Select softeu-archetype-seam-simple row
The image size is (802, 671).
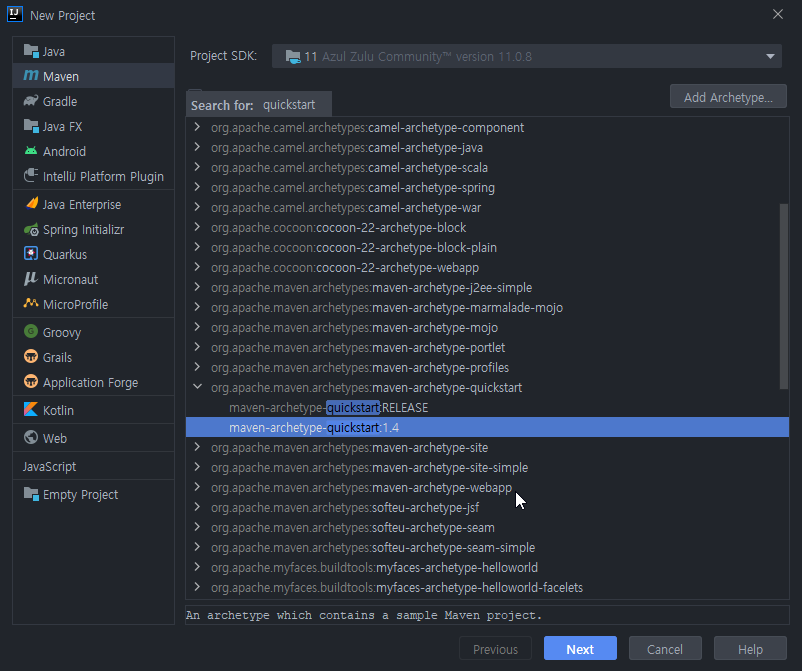tap(487, 547)
